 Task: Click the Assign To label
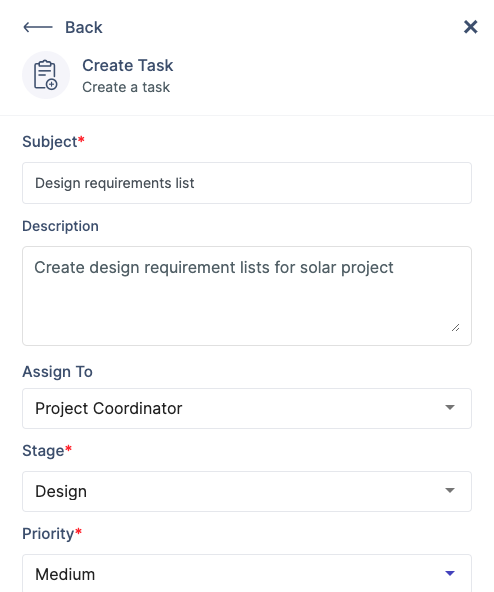[x=57, y=372]
